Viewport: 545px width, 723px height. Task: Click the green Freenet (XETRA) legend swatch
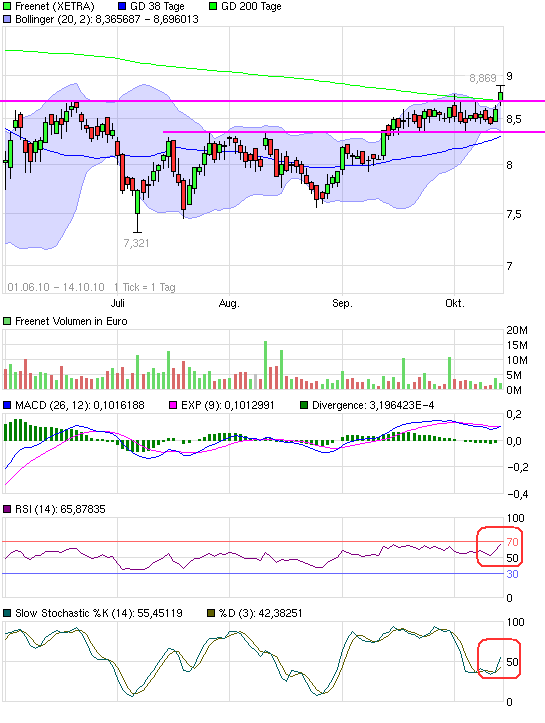point(7,6)
